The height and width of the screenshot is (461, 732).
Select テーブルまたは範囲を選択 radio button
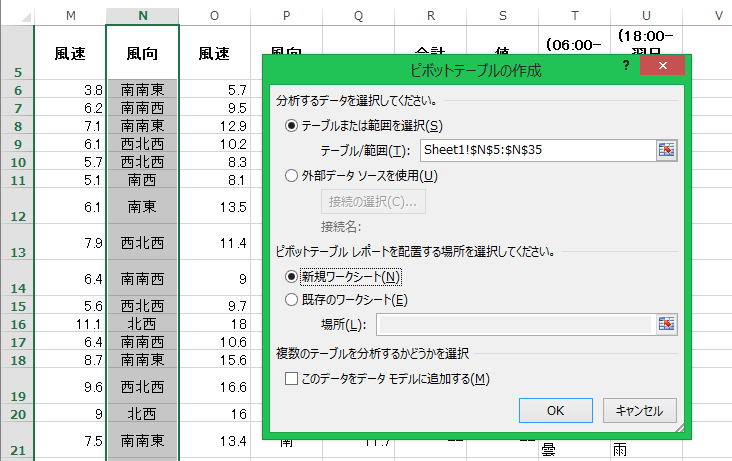coord(292,126)
